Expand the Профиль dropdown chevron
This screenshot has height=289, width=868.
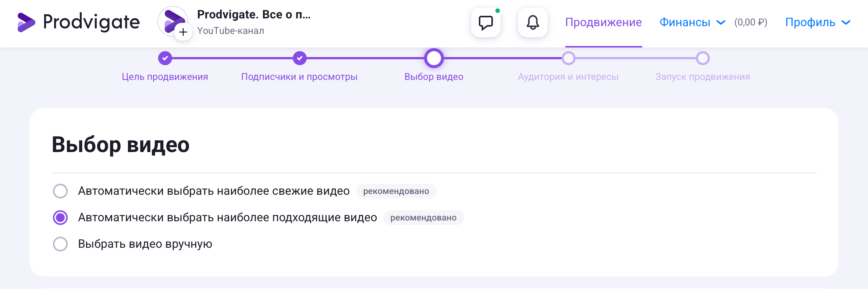click(x=846, y=22)
